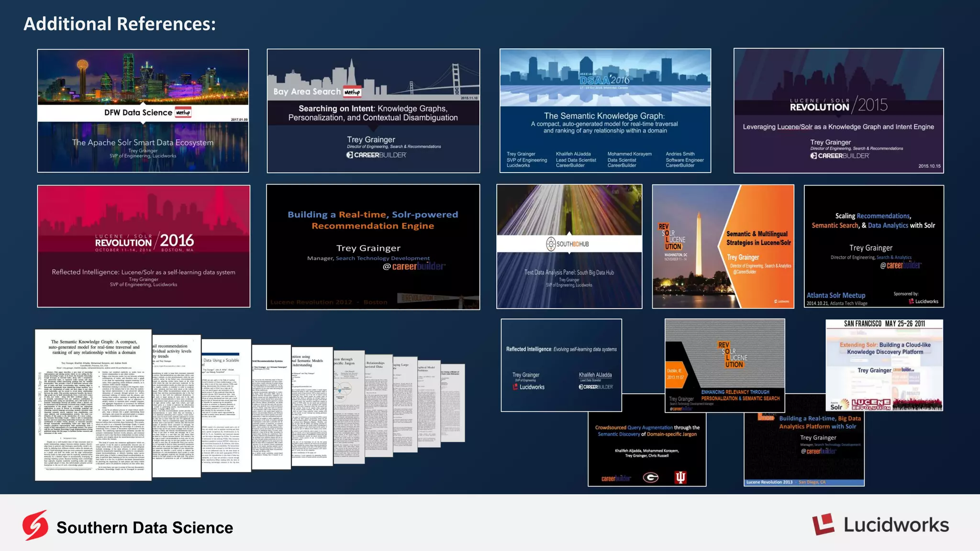
Task: Click "Lucene Revolution 2013 - San Diego" caption
Action: (x=786, y=482)
